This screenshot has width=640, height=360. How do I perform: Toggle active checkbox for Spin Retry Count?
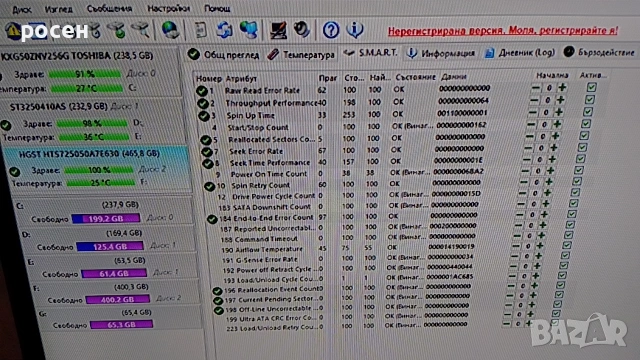pyautogui.click(x=577, y=181)
